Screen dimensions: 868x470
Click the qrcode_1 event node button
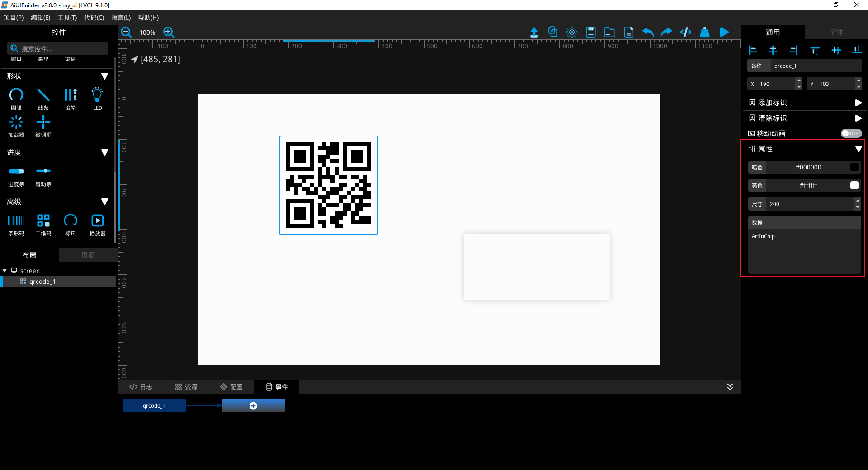(x=154, y=405)
